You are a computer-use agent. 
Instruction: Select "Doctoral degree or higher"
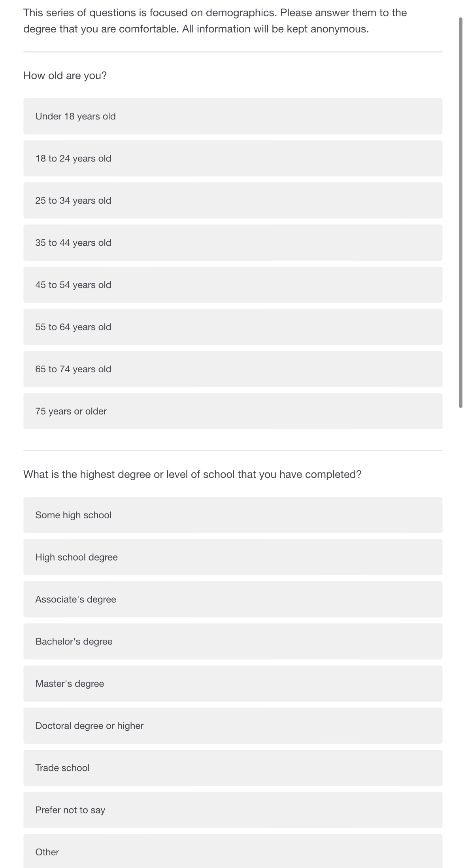pyautogui.click(x=233, y=726)
